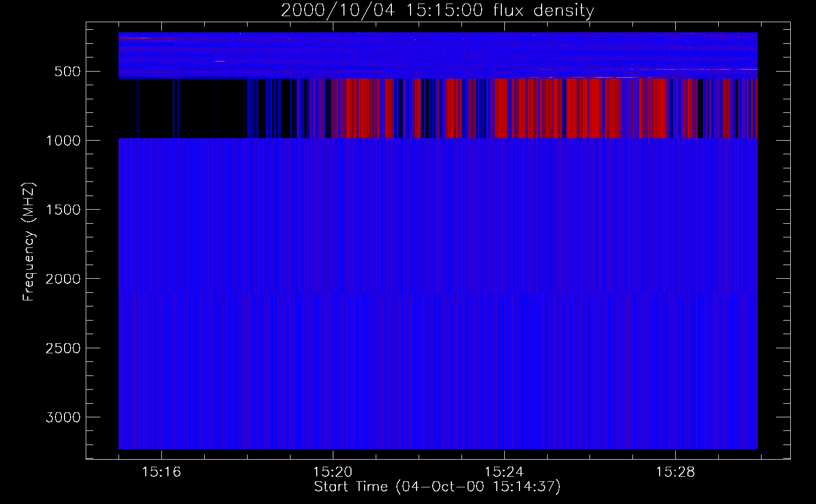The image size is (816, 504).
Task: Select the 15:24 time tick label
Action: [x=504, y=472]
